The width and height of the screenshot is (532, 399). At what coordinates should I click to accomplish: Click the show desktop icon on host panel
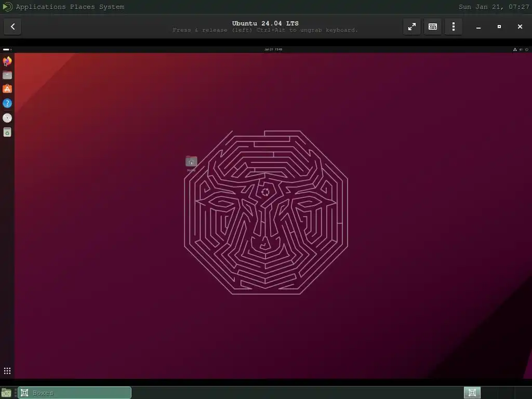click(6, 393)
